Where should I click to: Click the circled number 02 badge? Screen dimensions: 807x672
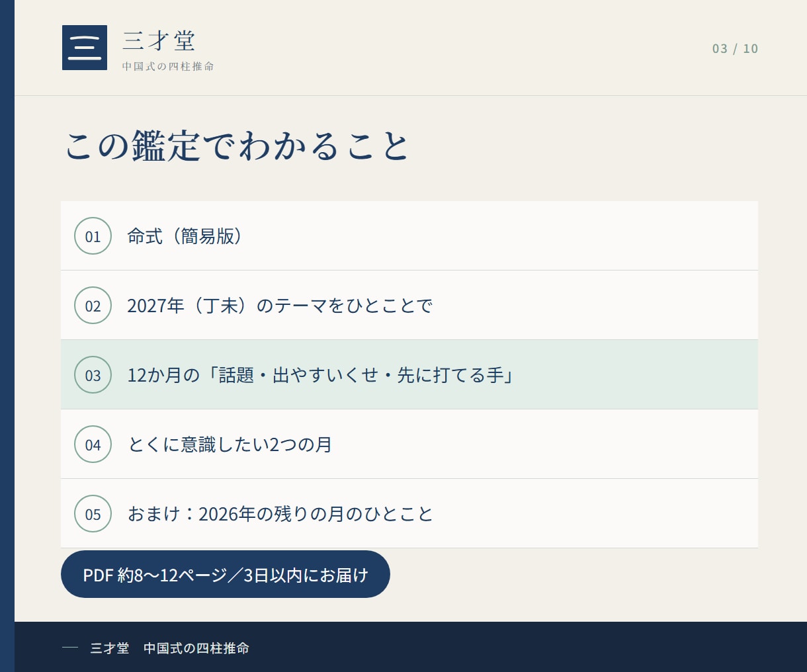point(93,306)
